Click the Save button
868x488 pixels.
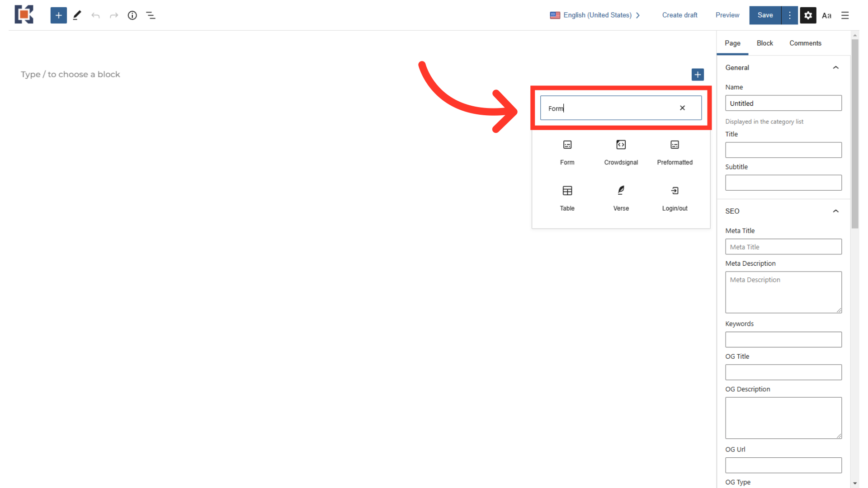[x=765, y=15]
